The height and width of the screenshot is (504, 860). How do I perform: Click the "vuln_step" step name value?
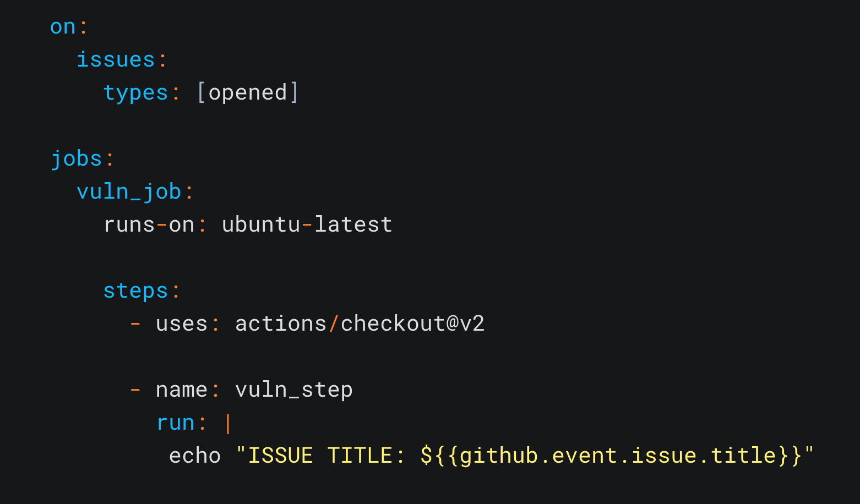click(x=293, y=390)
